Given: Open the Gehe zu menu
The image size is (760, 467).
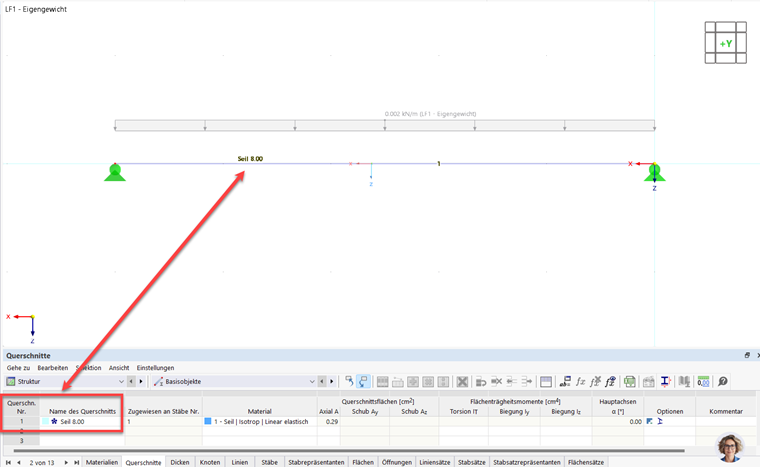Looking at the screenshot, I should pos(18,368).
